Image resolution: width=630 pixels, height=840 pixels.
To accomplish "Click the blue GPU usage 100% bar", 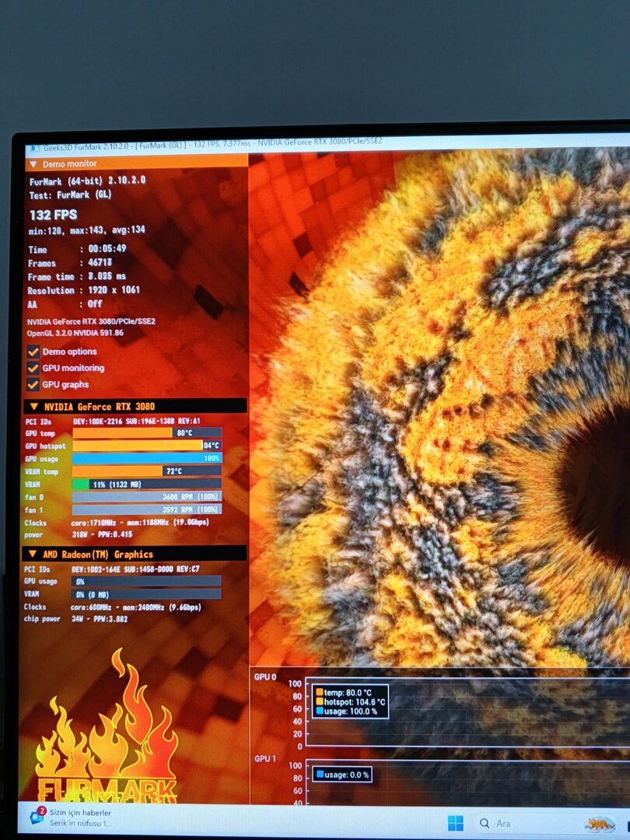I will 147,458.
